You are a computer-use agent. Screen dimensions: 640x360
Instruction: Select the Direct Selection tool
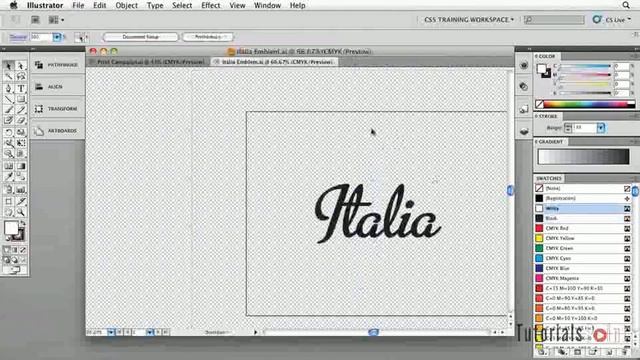pyautogui.click(x=21, y=65)
